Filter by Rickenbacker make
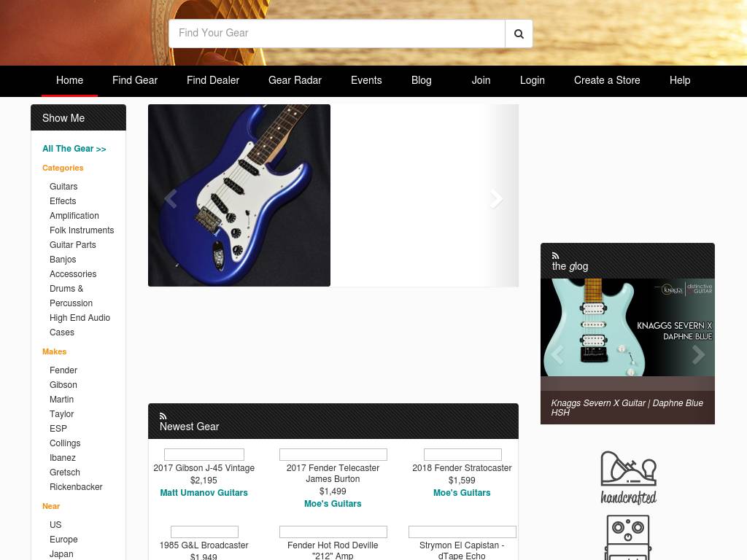Screen dimensions: 747x560 point(76,486)
